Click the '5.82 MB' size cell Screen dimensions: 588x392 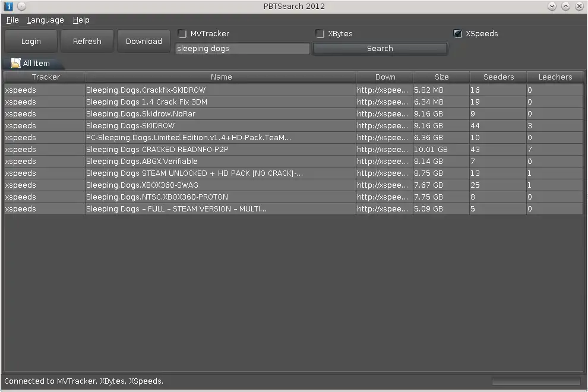click(441, 90)
